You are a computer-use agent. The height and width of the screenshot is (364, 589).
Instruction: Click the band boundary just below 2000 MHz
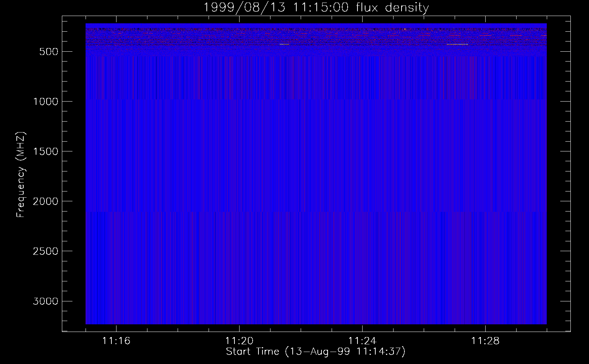pos(316,211)
